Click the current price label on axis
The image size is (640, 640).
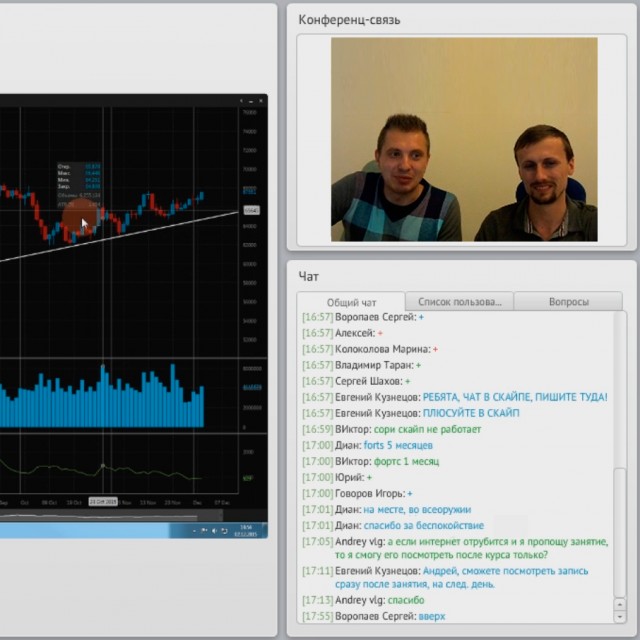click(x=250, y=210)
